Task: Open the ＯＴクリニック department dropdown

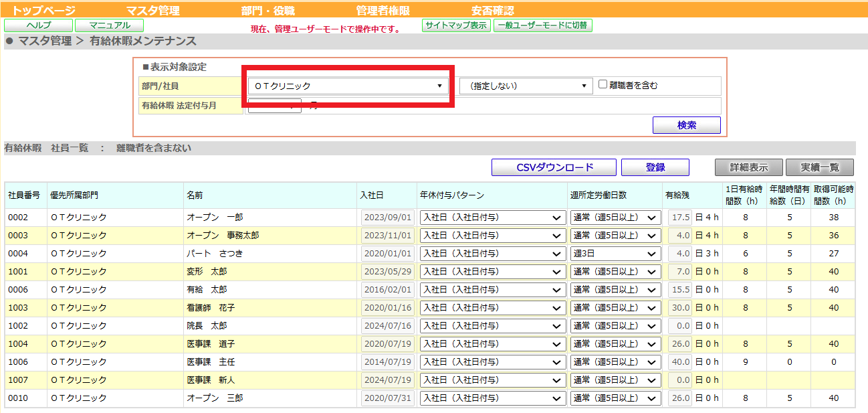Action: pyautogui.click(x=348, y=86)
